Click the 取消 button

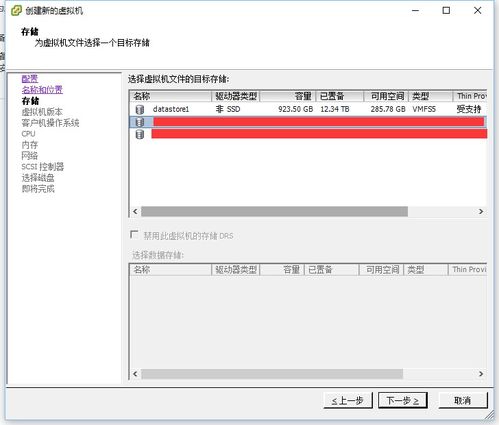(x=463, y=400)
